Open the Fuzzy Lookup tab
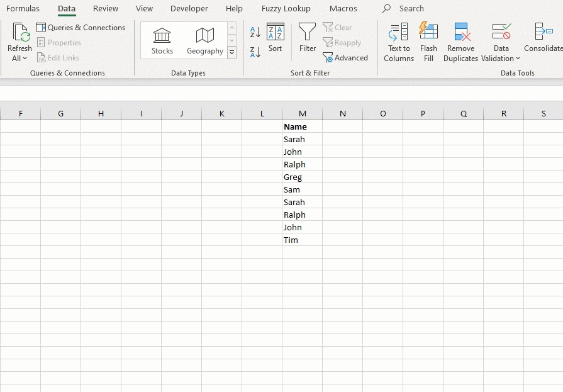The image size is (563, 392). (x=286, y=9)
